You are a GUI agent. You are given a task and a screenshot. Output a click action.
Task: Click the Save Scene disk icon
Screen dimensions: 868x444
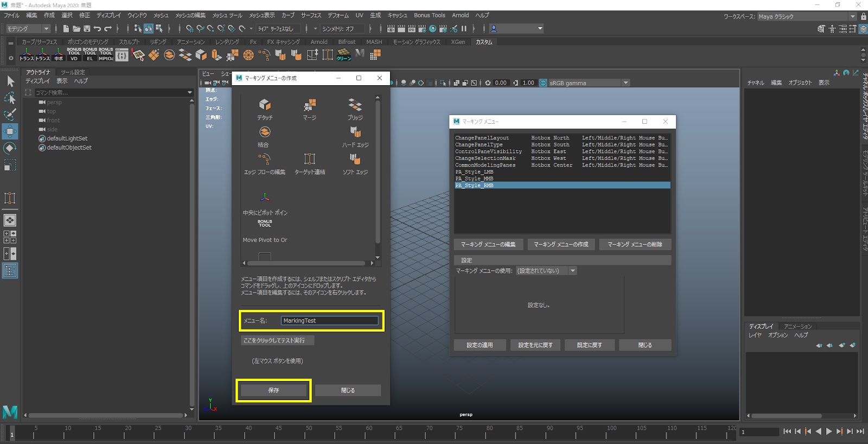click(x=87, y=29)
